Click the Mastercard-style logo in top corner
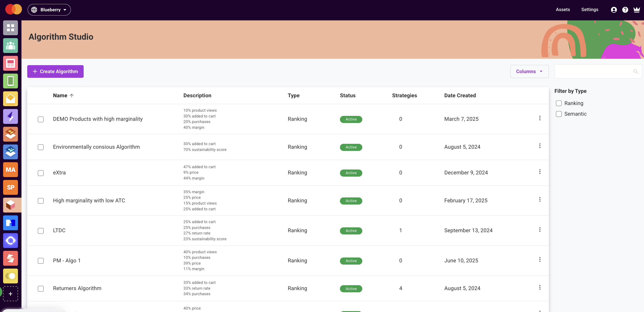 pyautogui.click(x=13, y=10)
